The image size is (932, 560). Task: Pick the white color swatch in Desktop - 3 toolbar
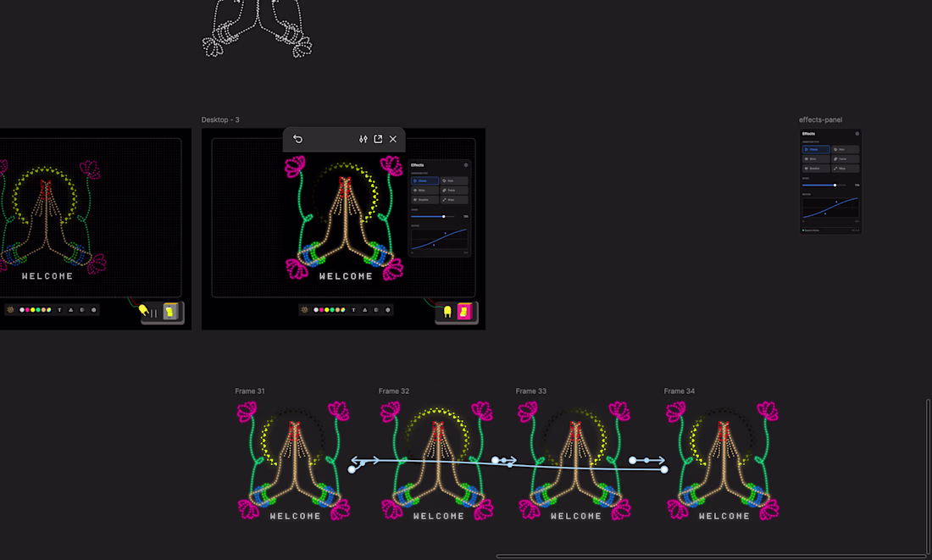(x=316, y=310)
